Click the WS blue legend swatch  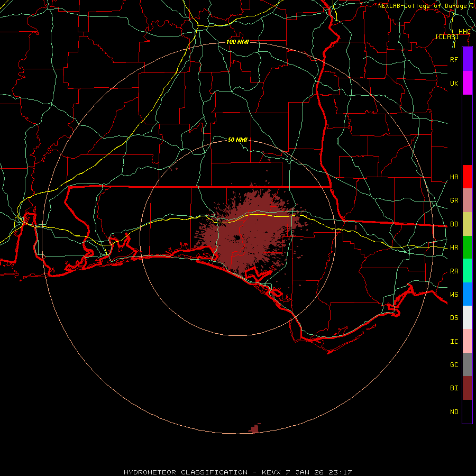tap(467, 294)
